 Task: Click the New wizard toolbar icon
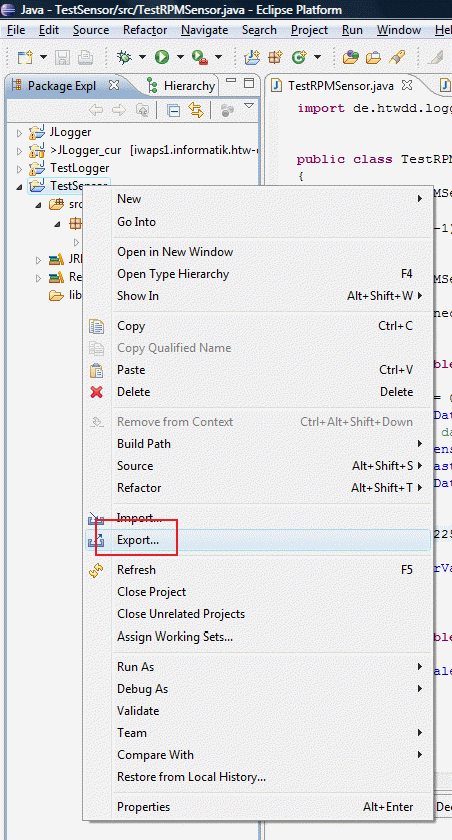25,56
